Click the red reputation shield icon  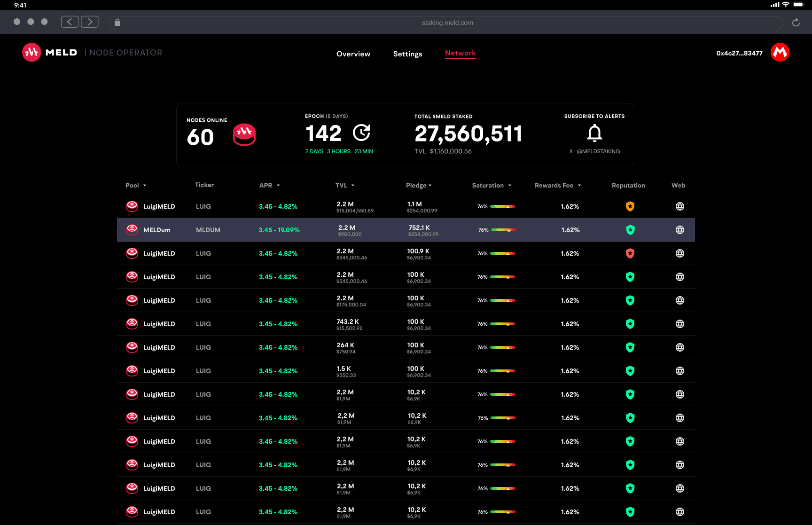point(630,253)
